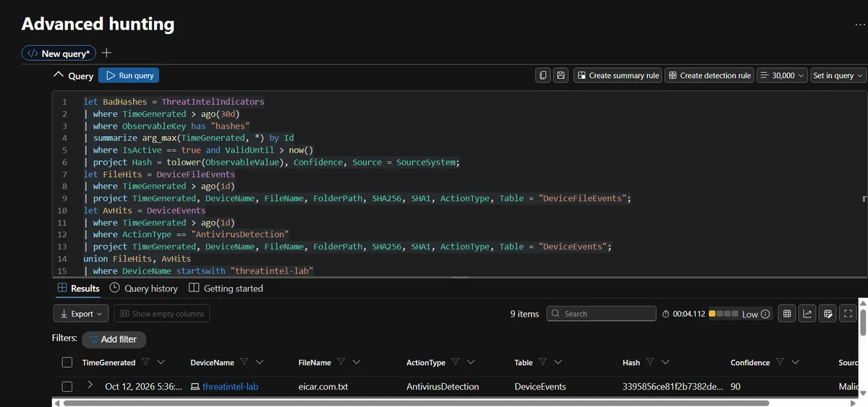Add a filter to results
This screenshot has height=407, width=868.
[114, 339]
